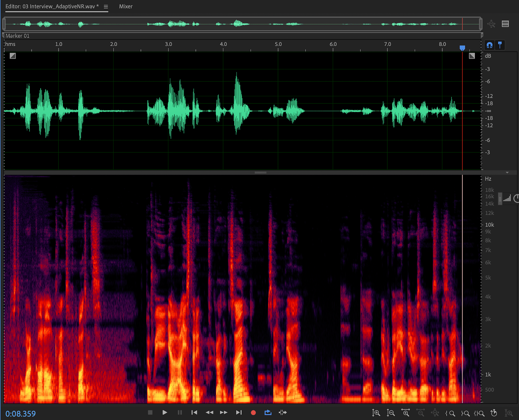Open the display options menu above the dB scale
Viewport: 519px width, 420px height.
(505, 24)
